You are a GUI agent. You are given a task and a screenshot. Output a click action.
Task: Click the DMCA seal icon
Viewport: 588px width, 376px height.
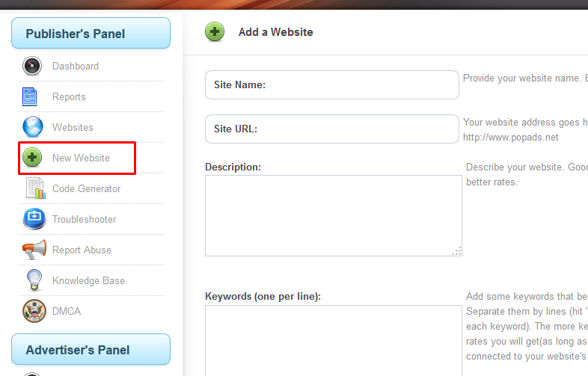pos(33,311)
